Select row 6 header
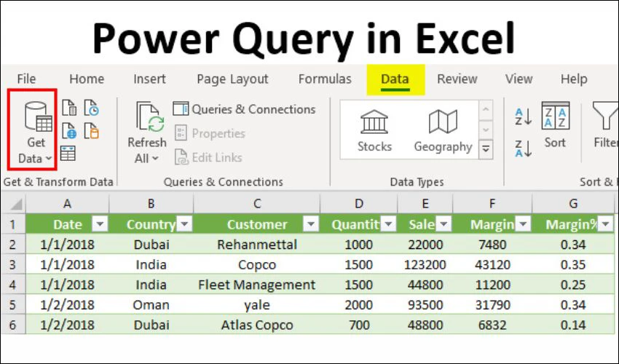Screen dimensions: 619x364 (13, 325)
